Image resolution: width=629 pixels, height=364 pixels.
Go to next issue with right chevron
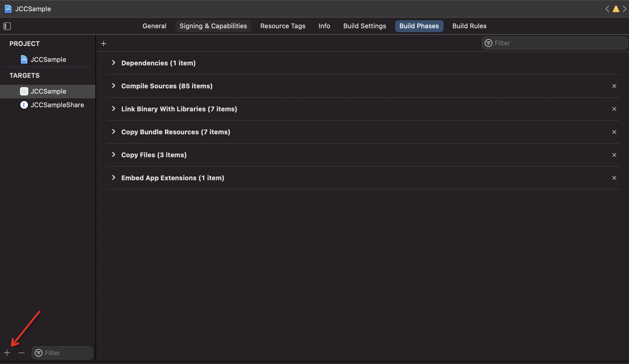624,9
